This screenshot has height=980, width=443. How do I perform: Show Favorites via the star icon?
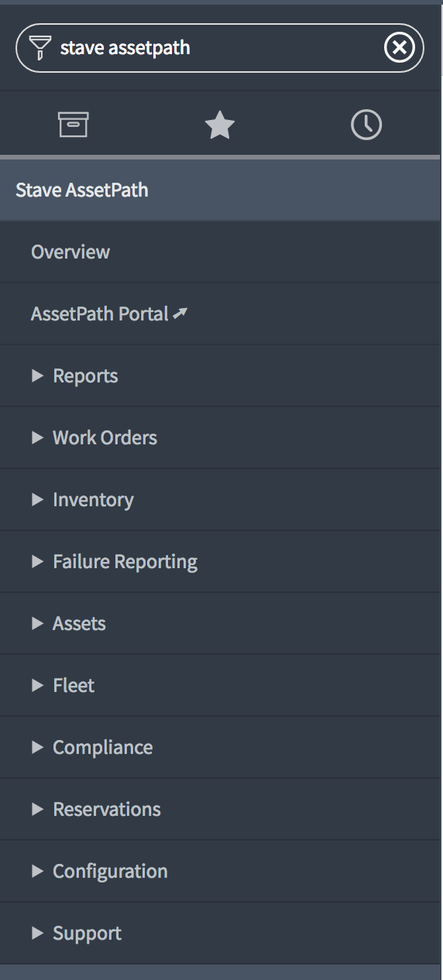pyautogui.click(x=220, y=125)
